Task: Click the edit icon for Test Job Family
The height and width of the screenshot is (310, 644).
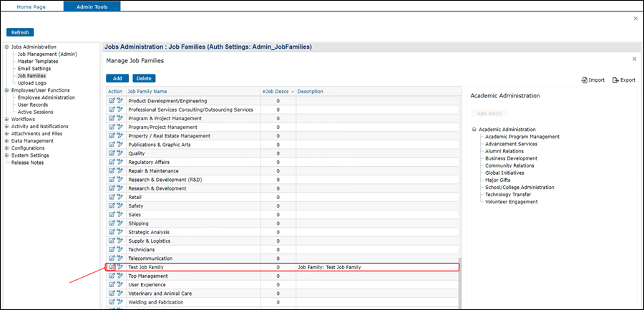Action: 112,267
